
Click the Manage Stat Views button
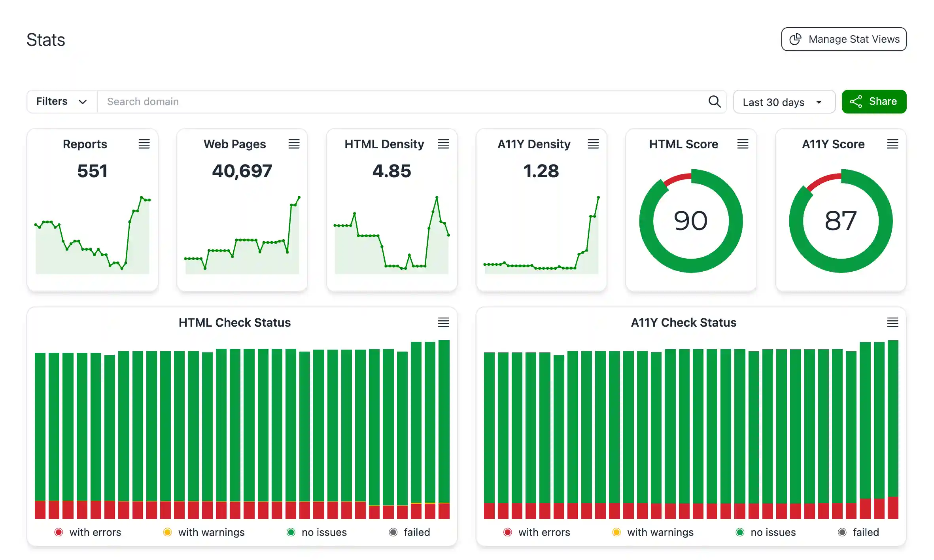click(843, 39)
